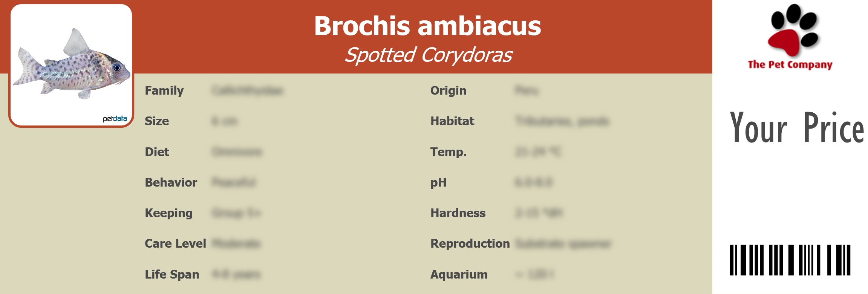Click the Care Level label
The image size is (868, 294).
pyautogui.click(x=175, y=244)
